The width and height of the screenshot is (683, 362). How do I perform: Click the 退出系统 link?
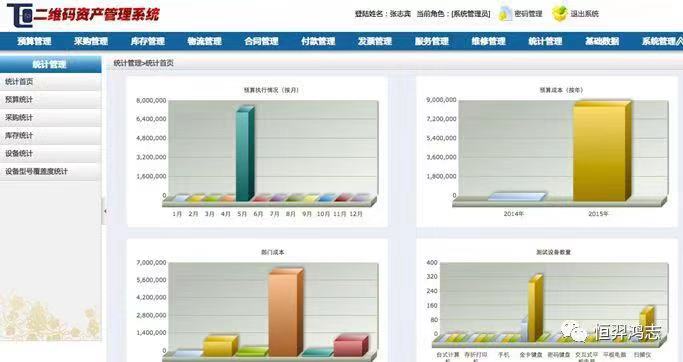[585, 14]
